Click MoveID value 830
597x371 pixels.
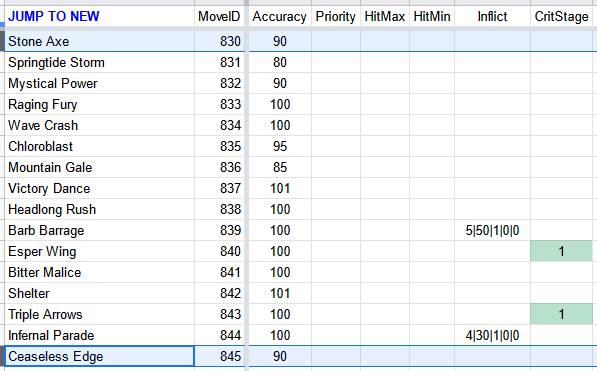tap(230, 41)
